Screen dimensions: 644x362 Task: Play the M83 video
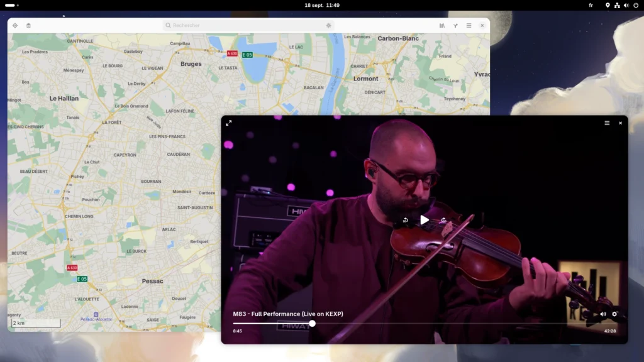pyautogui.click(x=425, y=220)
